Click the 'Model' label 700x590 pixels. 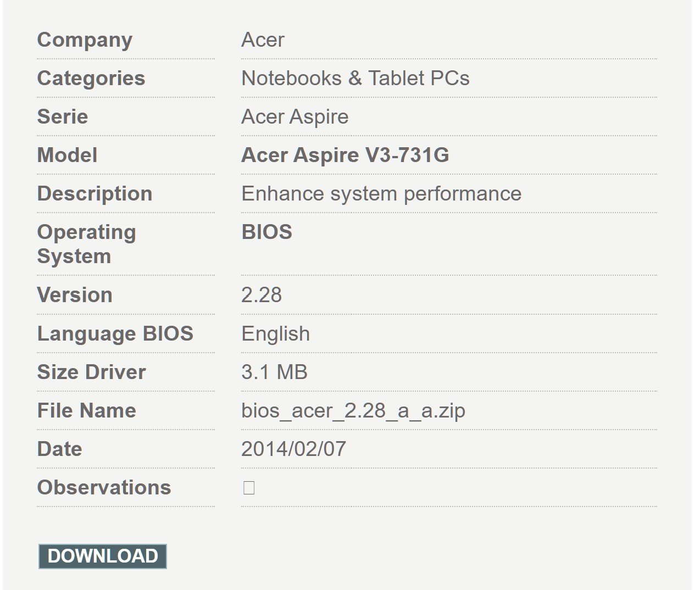pos(67,155)
